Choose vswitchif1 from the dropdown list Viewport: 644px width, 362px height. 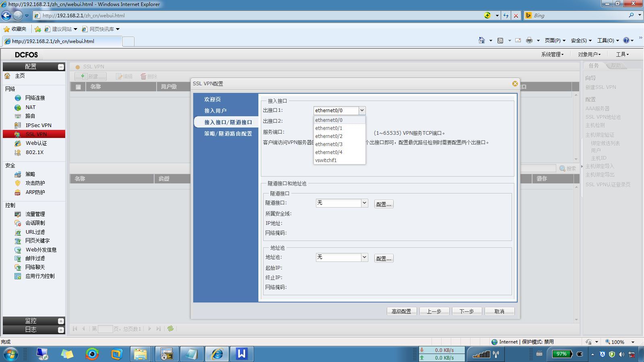tap(339, 160)
